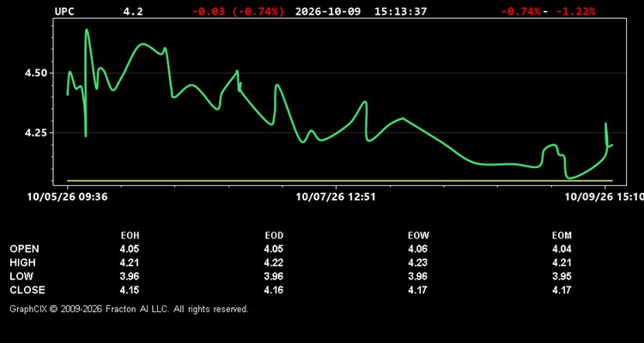Select the EOM column header

[562, 236]
